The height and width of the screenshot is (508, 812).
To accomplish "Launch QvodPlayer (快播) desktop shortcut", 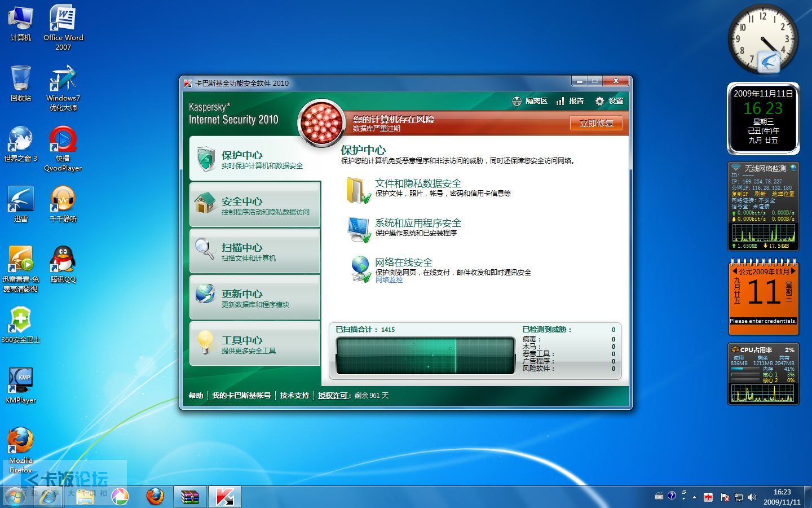I will click(63, 148).
